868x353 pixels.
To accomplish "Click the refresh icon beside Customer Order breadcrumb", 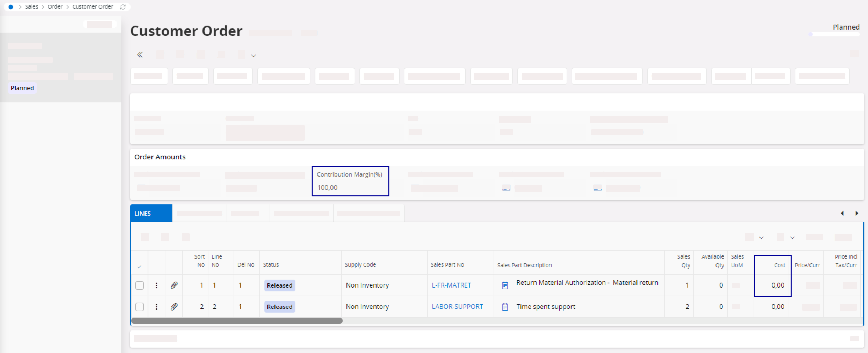I will pos(123,7).
